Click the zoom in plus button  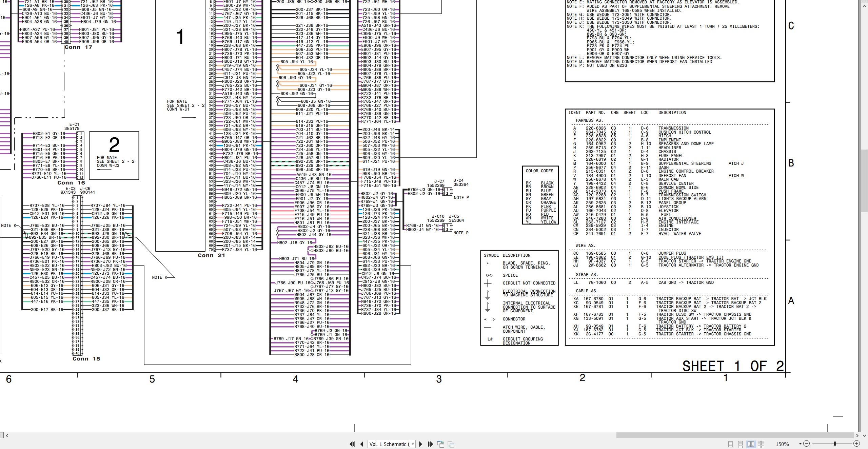[857, 444]
